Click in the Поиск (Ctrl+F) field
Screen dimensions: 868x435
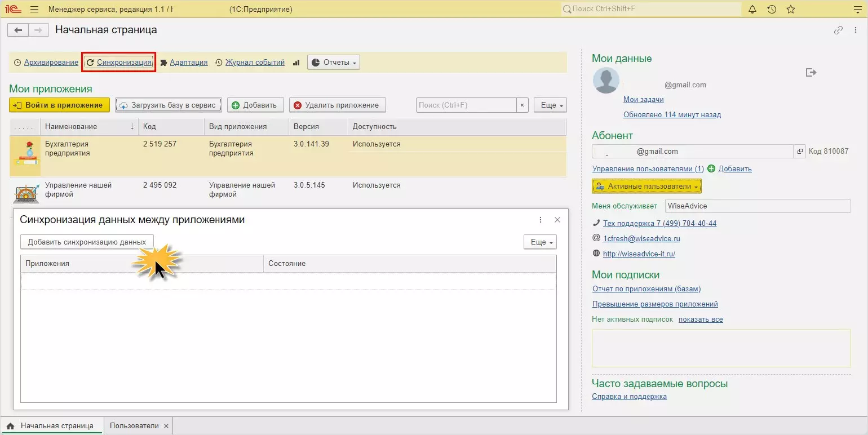coord(466,105)
